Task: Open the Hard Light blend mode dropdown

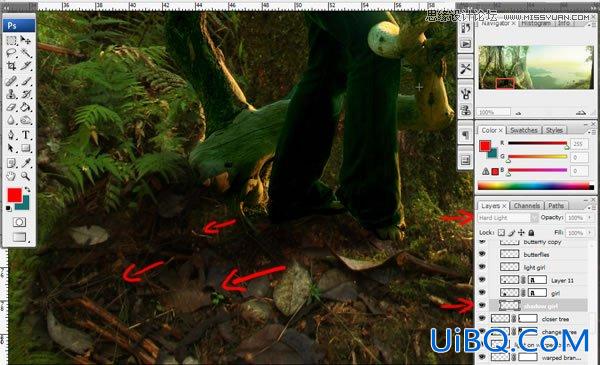Action: point(508,218)
